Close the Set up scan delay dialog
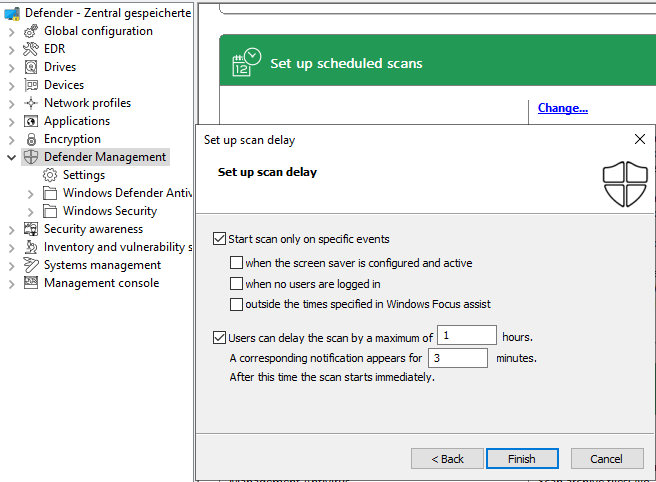This screenshot has width=656, height=482. 640,139
